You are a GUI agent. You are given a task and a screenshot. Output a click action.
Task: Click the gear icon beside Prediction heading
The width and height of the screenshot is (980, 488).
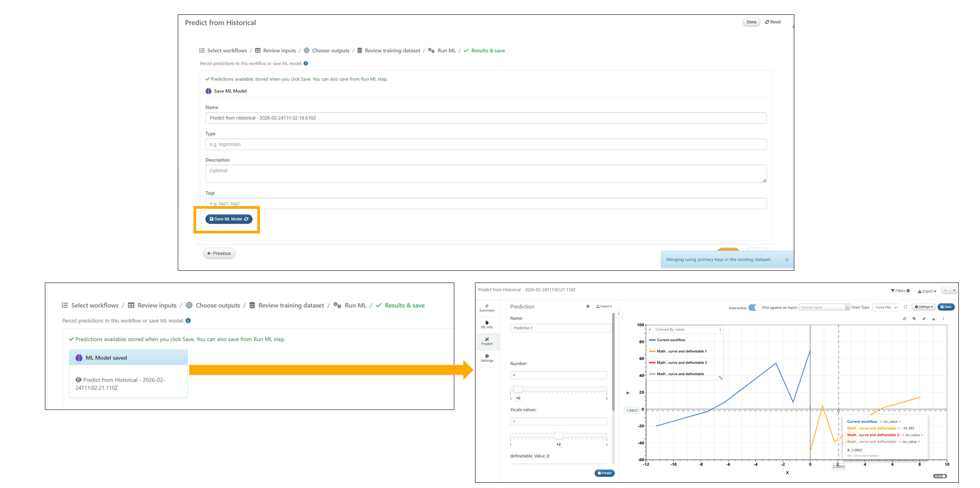[588, 307]
